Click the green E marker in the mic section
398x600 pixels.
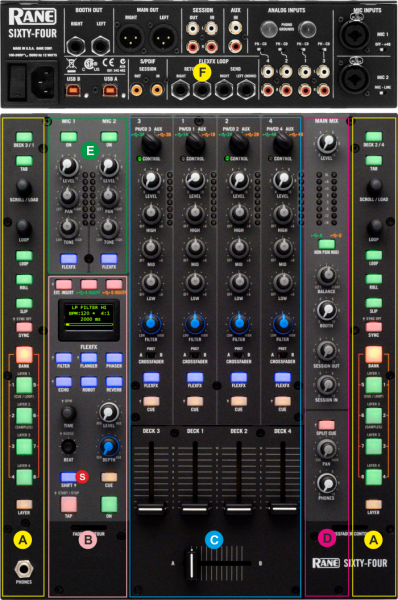point(90,150)
